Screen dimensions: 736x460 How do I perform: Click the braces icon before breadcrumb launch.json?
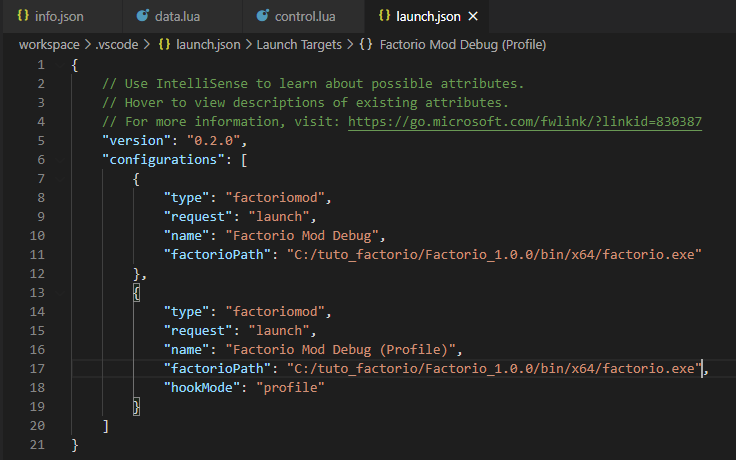click(165, 45)
